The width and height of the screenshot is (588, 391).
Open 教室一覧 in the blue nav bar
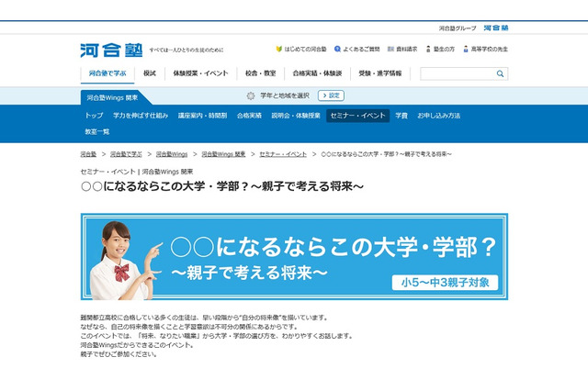(x=97, y=132)
